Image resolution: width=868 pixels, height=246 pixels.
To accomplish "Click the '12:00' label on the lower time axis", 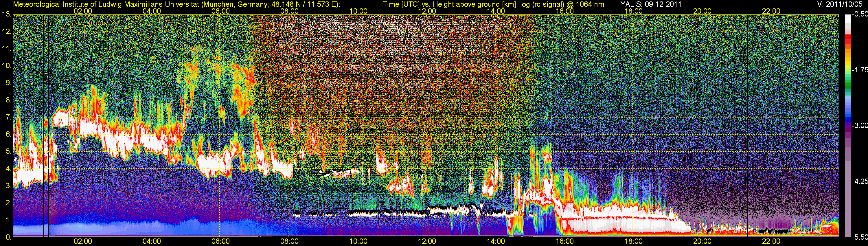I will [x=427, y=241].
